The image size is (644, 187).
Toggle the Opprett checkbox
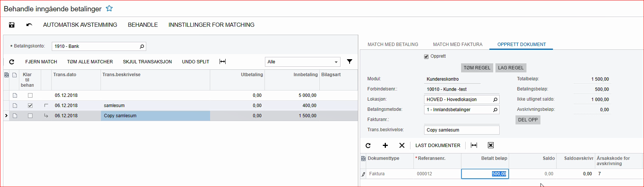pos(426,57)
